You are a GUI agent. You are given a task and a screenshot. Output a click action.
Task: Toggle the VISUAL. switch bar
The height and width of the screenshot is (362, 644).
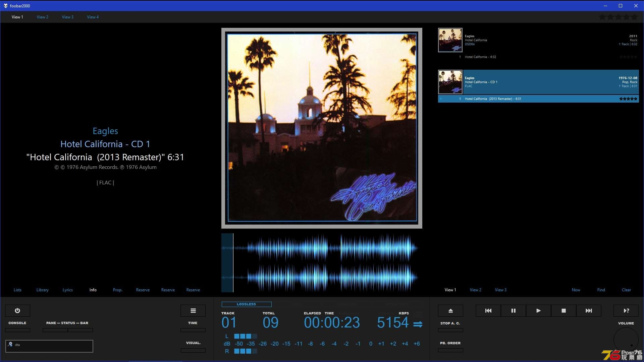coord(193,350)
